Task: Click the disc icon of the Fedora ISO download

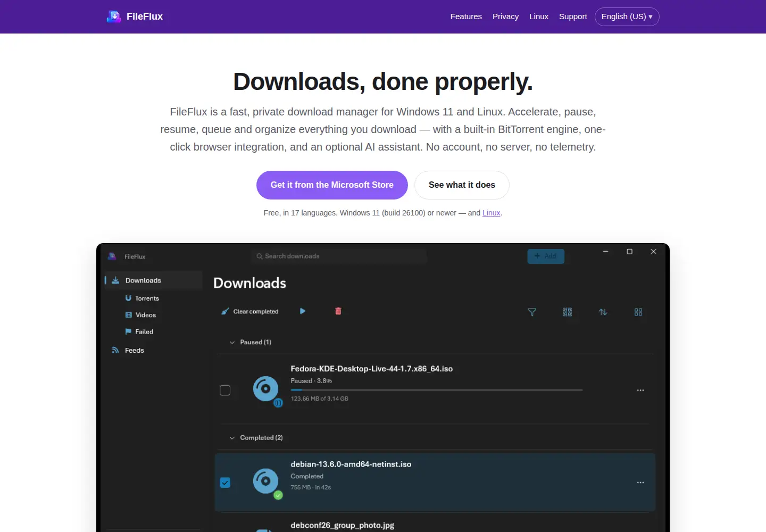Action: tap(266, 389)
